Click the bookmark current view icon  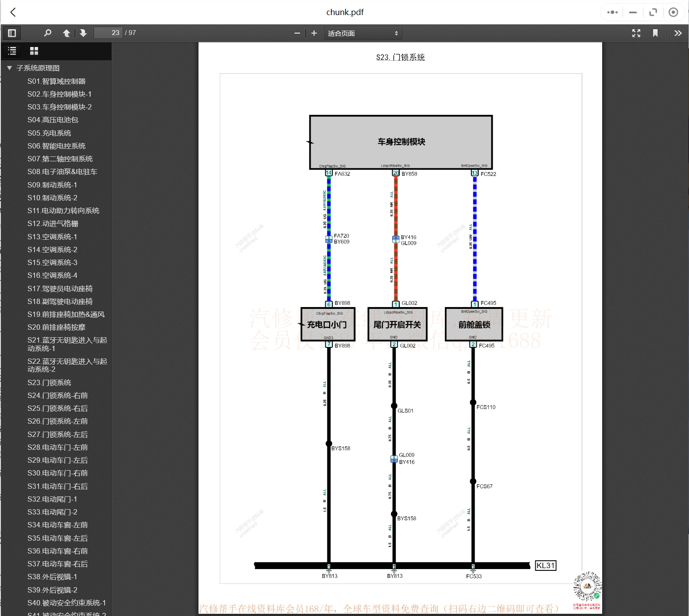655,33
